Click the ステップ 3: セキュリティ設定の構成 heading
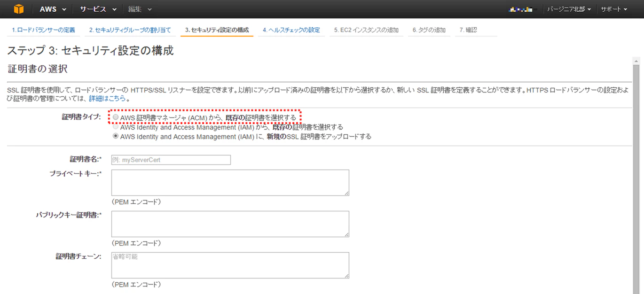This screenshot has width=644, height=294. click(x=91, y=51)
